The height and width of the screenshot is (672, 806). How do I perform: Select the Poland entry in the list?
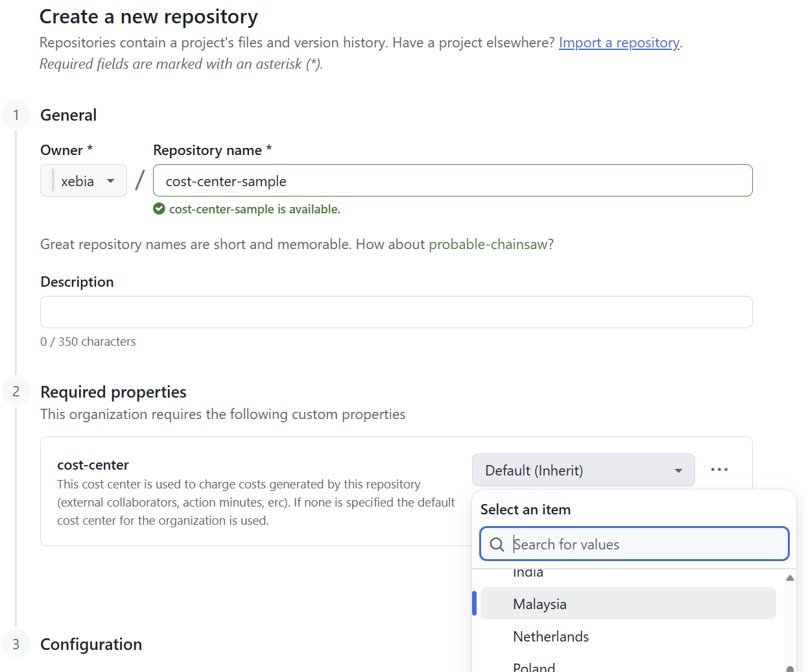(534, 666)
